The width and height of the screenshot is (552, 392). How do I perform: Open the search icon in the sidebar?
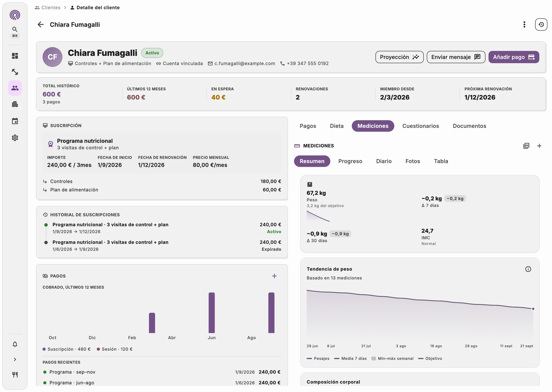15,29
